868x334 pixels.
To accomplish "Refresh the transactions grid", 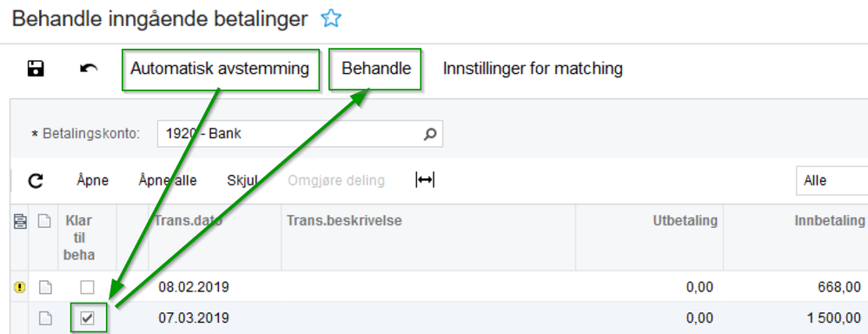I will (x=36, y=181).
